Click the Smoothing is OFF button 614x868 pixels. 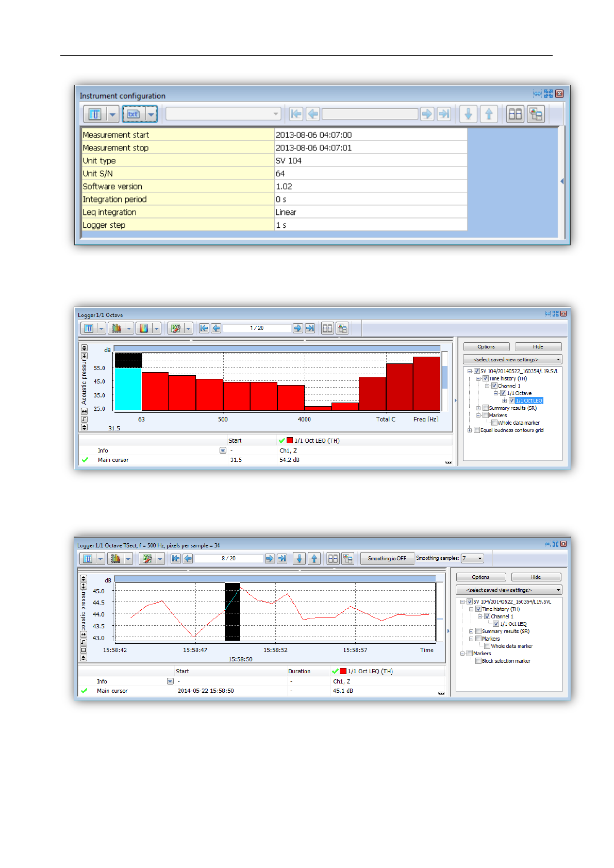pos(387,558)
